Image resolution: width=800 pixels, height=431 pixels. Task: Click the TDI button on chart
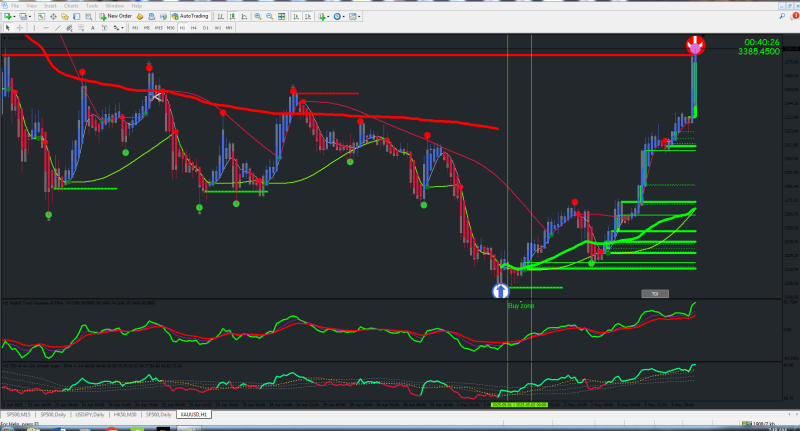655,294
